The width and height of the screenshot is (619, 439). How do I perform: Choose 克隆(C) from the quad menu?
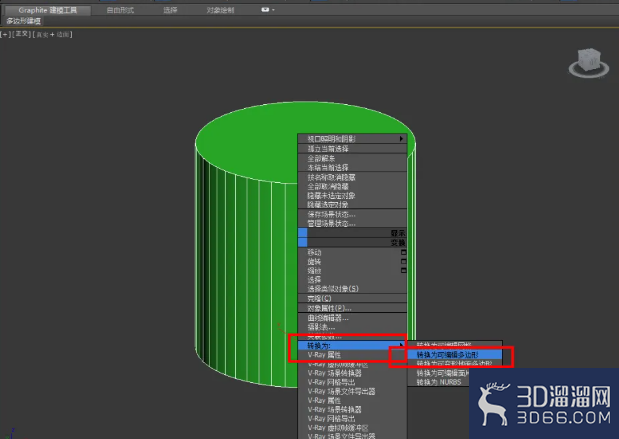point(352,298)
